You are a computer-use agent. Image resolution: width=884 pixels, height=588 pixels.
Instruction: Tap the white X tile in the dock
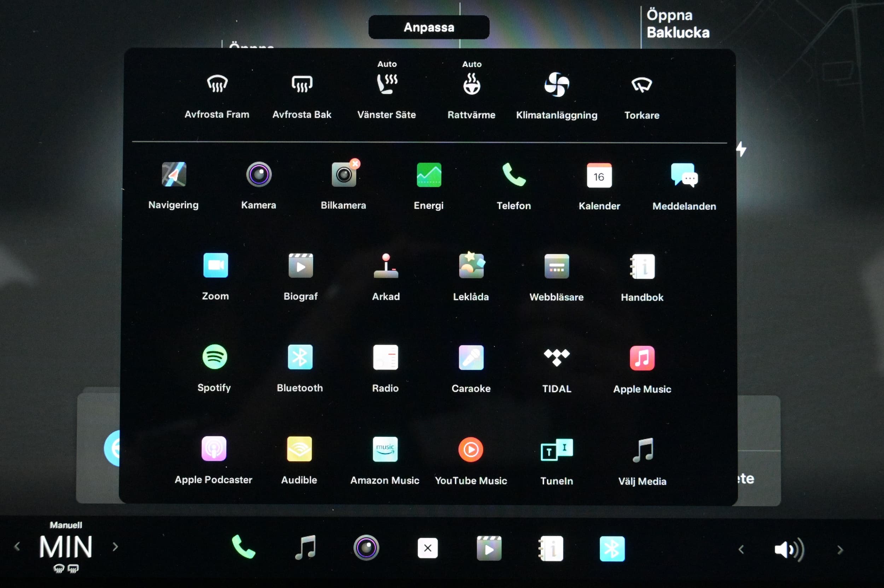click(428, 548)
